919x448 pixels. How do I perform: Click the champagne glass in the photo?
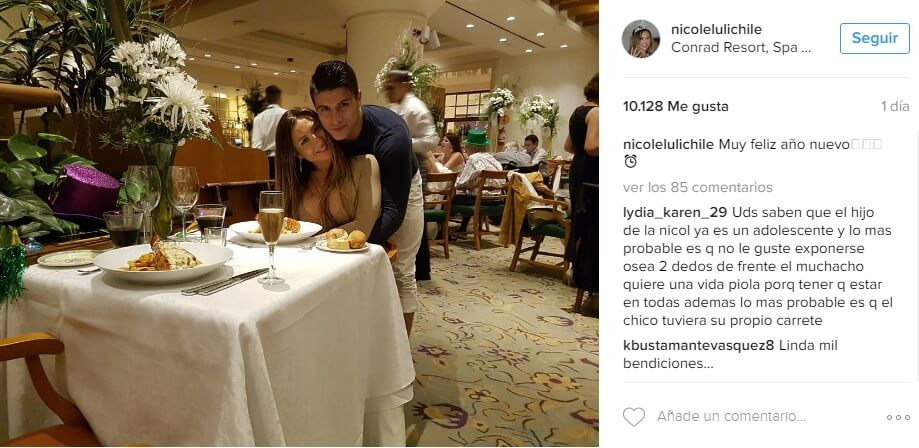pos(271,237)
